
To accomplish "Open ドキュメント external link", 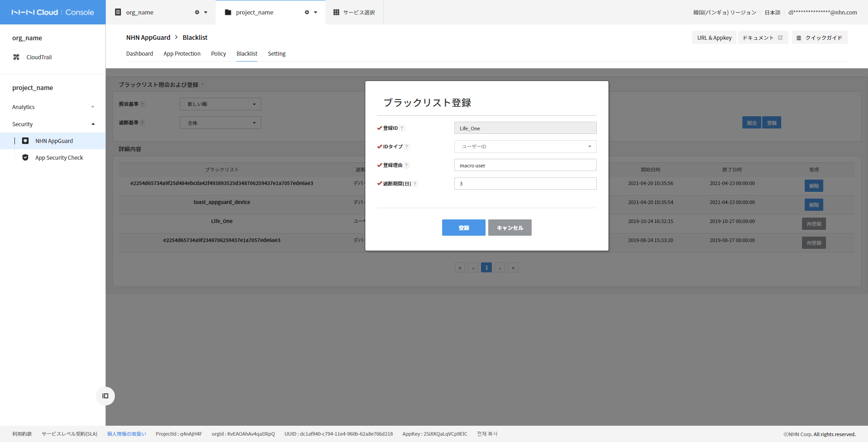I will pyautogui.click(x=763, y=38).
